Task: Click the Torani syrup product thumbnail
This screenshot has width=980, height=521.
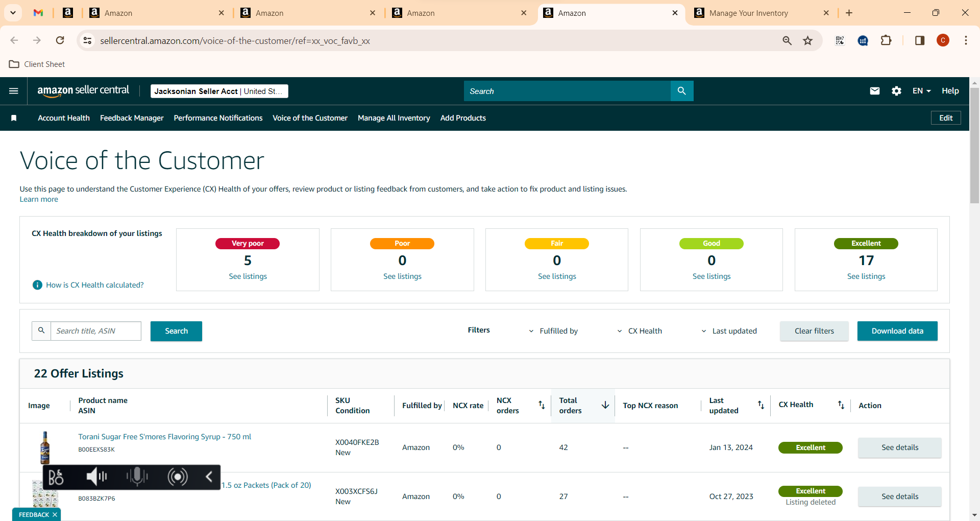Action: tap(45, 447)
